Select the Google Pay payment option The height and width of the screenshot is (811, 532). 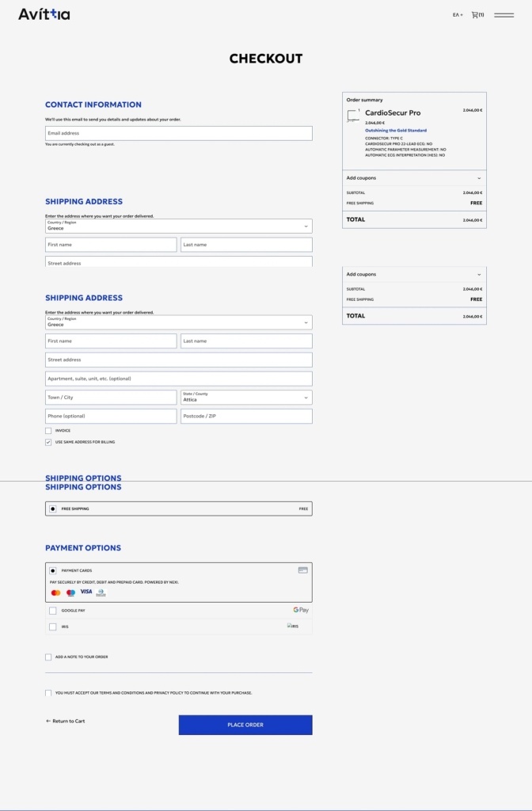point(53,611)
